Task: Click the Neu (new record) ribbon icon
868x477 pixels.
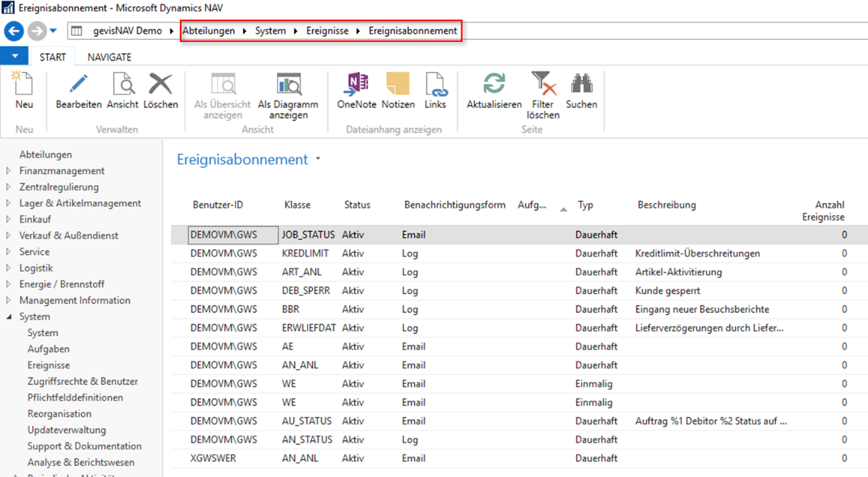Action: tap(24, 85)
